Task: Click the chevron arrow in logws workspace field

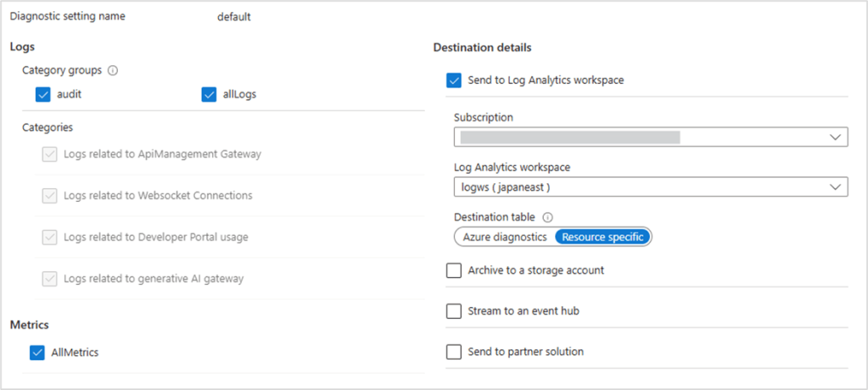Action: [x=835, y=187]
